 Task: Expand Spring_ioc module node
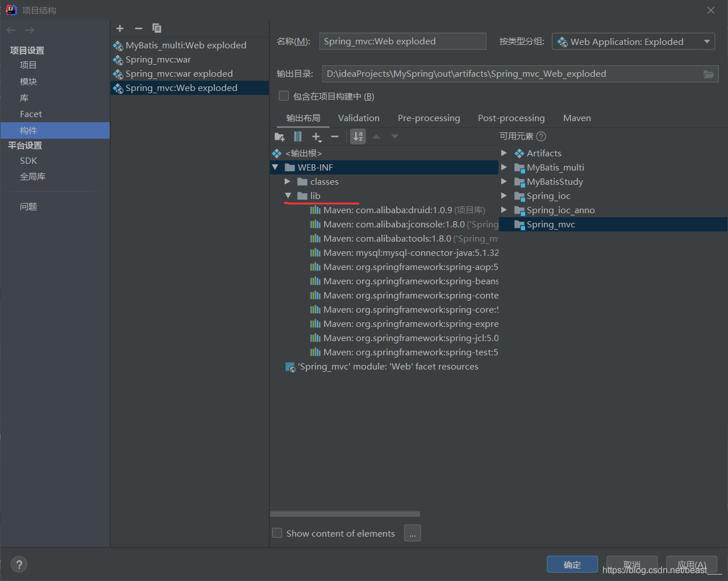coord(504,196)
